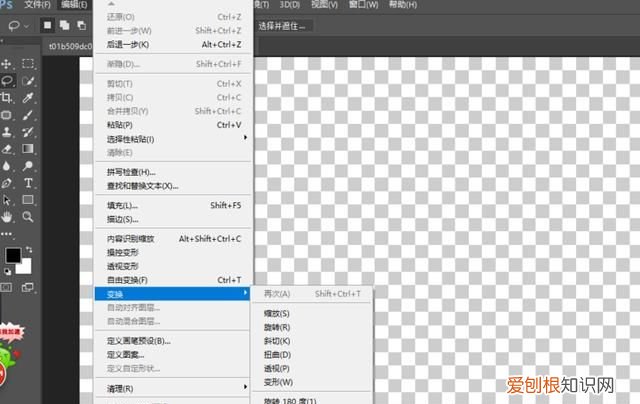Select the Patch/Healing tool
The image size is (640, 404).
click(x=7, y=115)
